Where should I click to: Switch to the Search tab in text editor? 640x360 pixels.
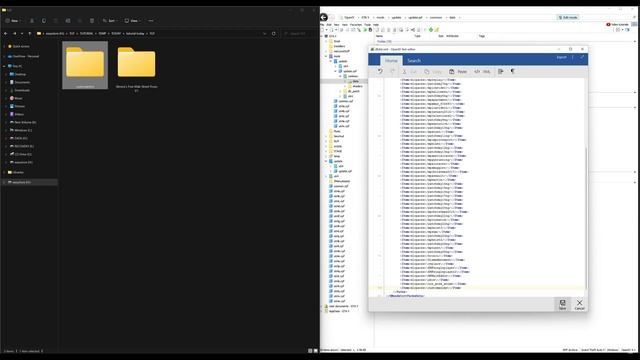(x=414, y=60)
